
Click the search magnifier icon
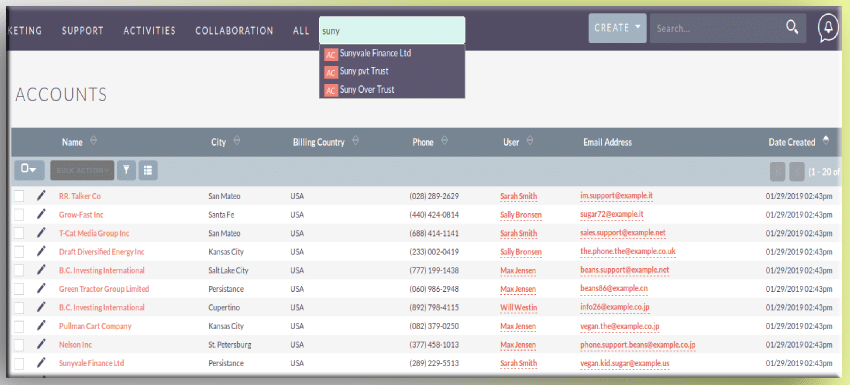(792, 28)
